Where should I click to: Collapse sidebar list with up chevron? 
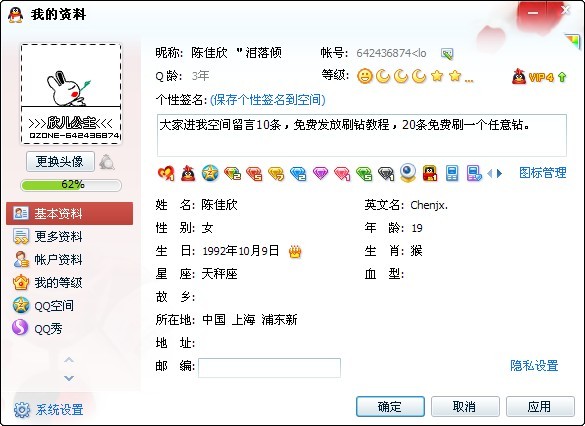[x=69, y=360]
